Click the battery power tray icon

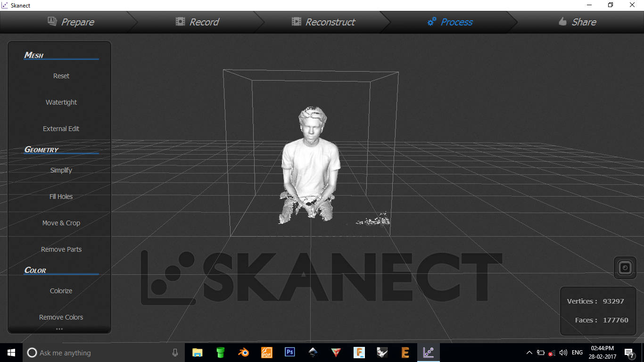point(541,353)
